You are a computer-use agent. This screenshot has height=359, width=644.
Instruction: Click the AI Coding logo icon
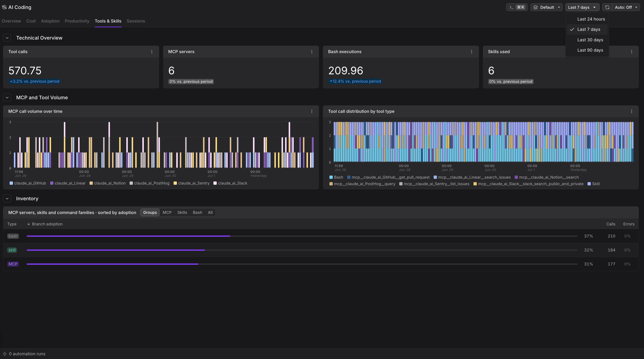(x=4, y=7)
